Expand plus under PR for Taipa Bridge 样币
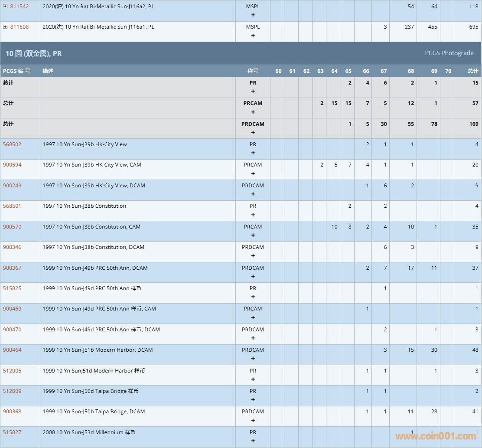 [253, 400]
